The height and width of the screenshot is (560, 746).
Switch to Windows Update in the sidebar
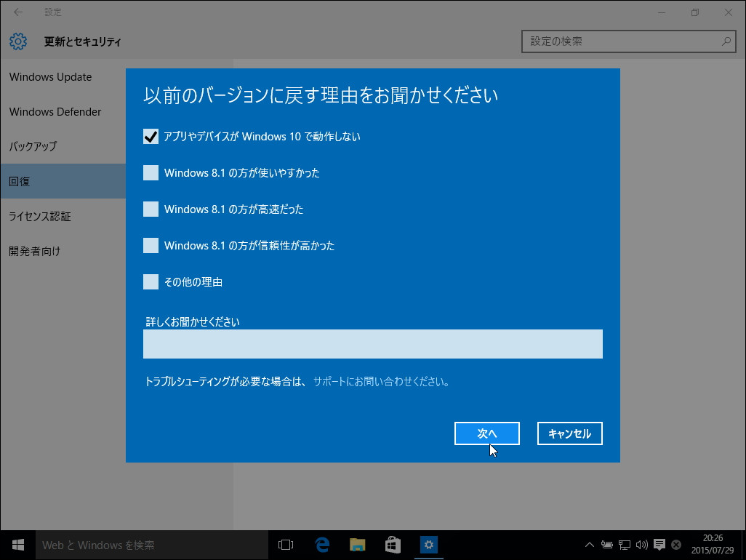pos(50,76)
